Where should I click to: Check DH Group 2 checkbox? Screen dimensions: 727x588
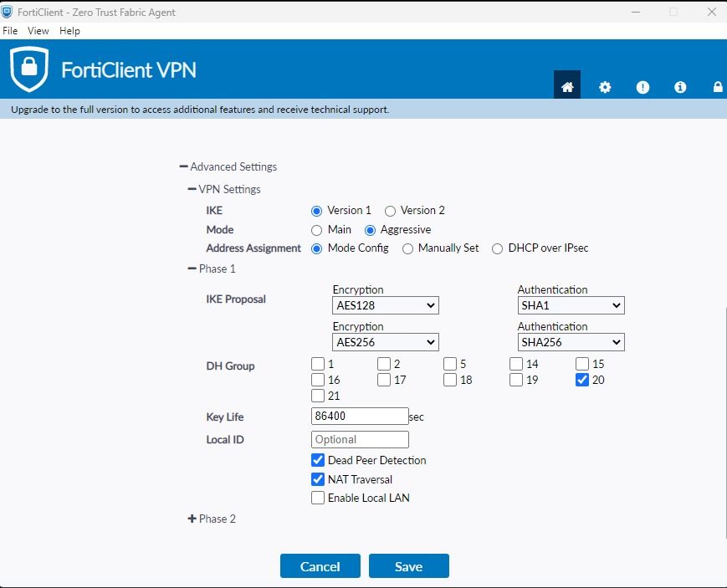click(x=384, y=364)
